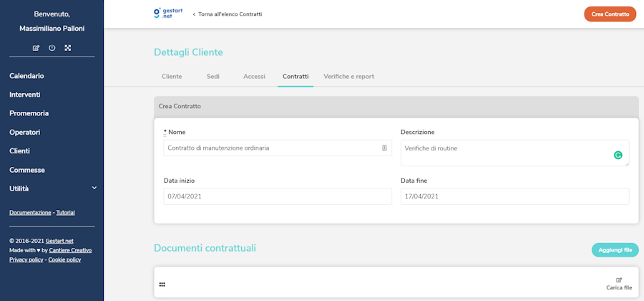The width and height of the screenshot is (644, 301).
Task: Click the Crea Contratto orange button
Action: [x=610, y=14]
